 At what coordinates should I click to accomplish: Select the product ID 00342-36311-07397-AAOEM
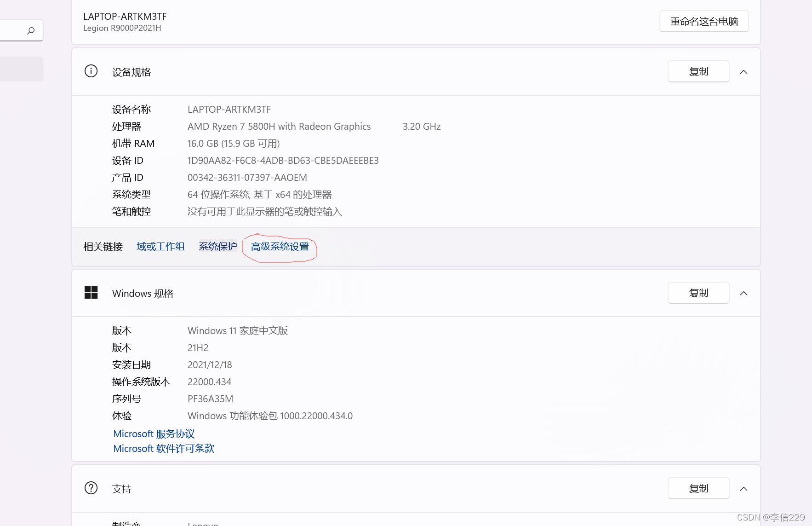247,178
